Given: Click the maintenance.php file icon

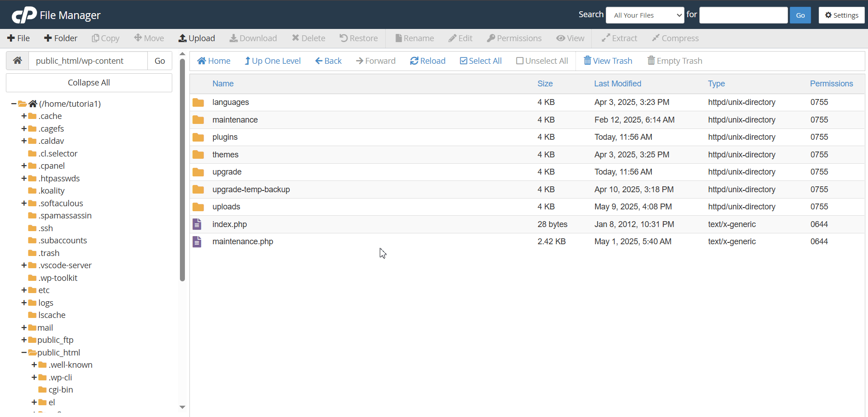Looking at the screenshot, I should pyautogui.click(x=197, y=242).
